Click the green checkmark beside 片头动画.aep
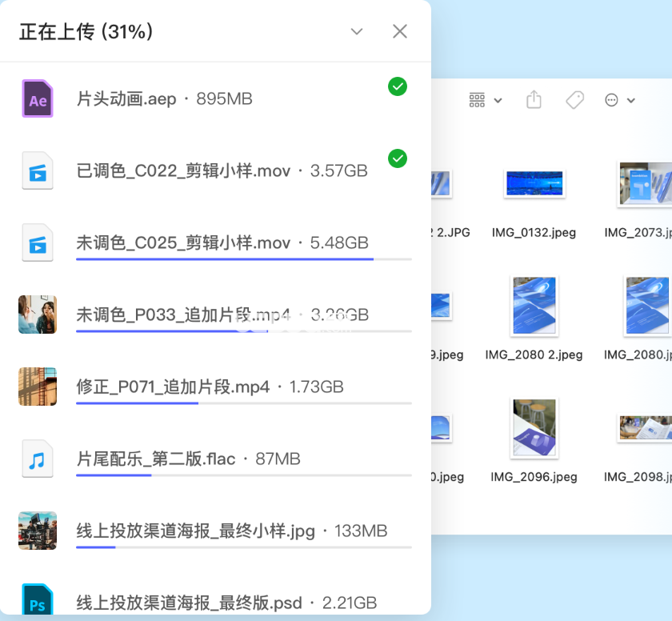The height and width of the screenshot is (621, 672). click(398, 86)
